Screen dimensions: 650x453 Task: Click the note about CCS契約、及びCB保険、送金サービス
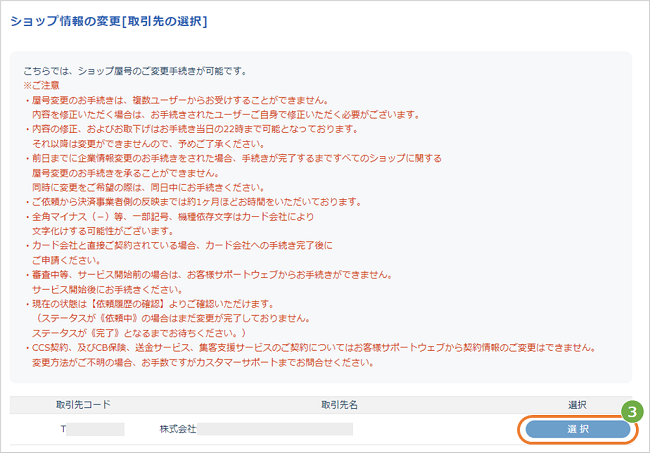(x=310, y=348)
